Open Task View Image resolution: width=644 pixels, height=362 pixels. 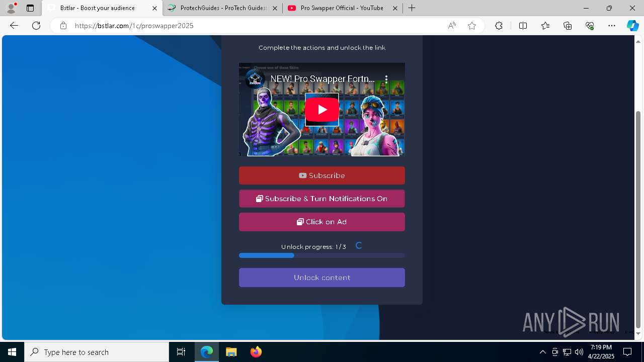pyautogui.click(x=181, y=352)
